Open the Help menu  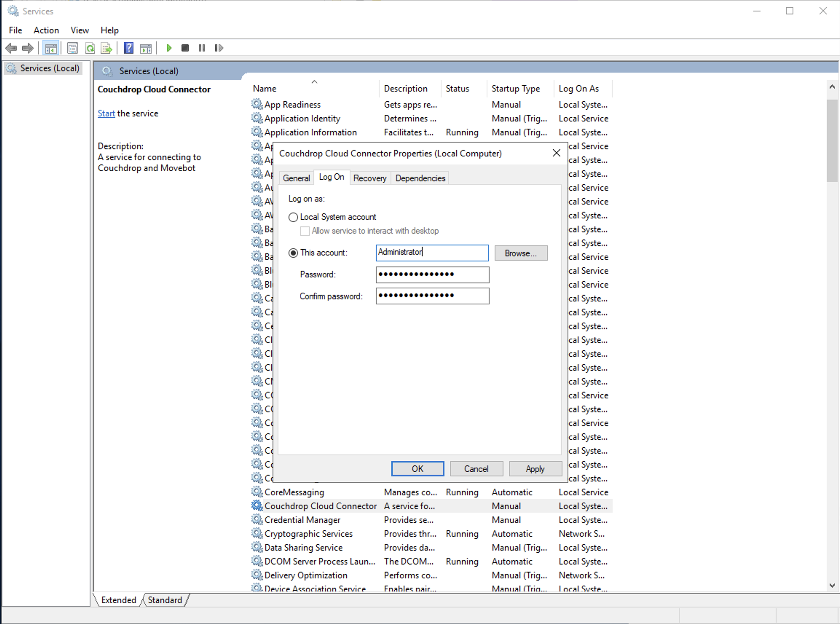tap(110, 30)
